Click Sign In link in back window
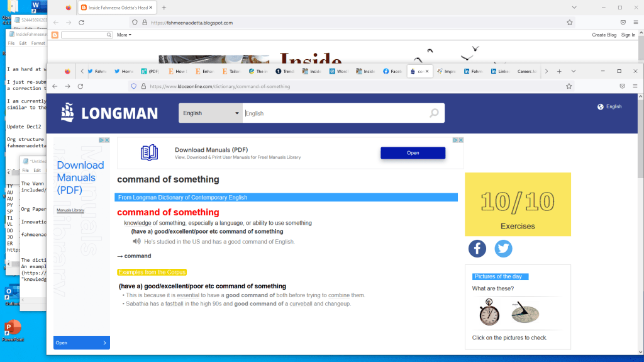The width and height of the screenshot is (644, 362). click(628, 35)
